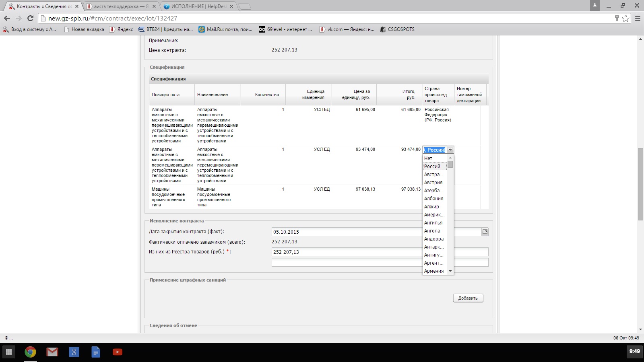Open the app launcher grid on the shelf
The height and width of the screenshot is (362, 644).
pyautogui.click(x=9, y=352)
